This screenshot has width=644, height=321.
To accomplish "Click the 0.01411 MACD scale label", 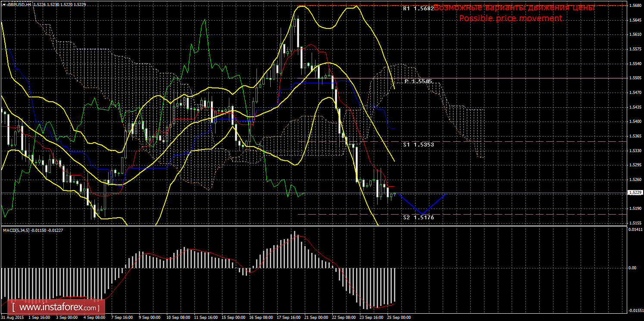I will [x=635, y=231].
